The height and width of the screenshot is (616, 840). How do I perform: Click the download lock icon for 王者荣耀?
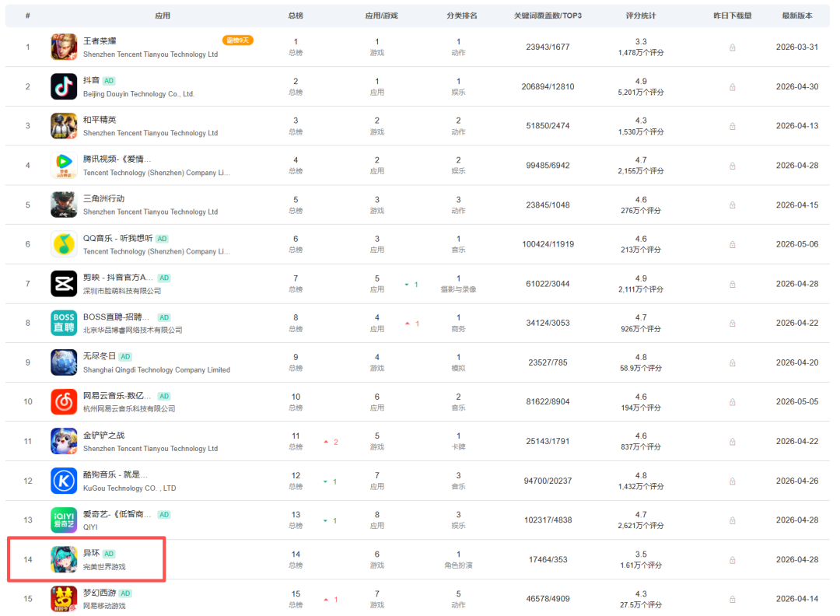point(733,47)
